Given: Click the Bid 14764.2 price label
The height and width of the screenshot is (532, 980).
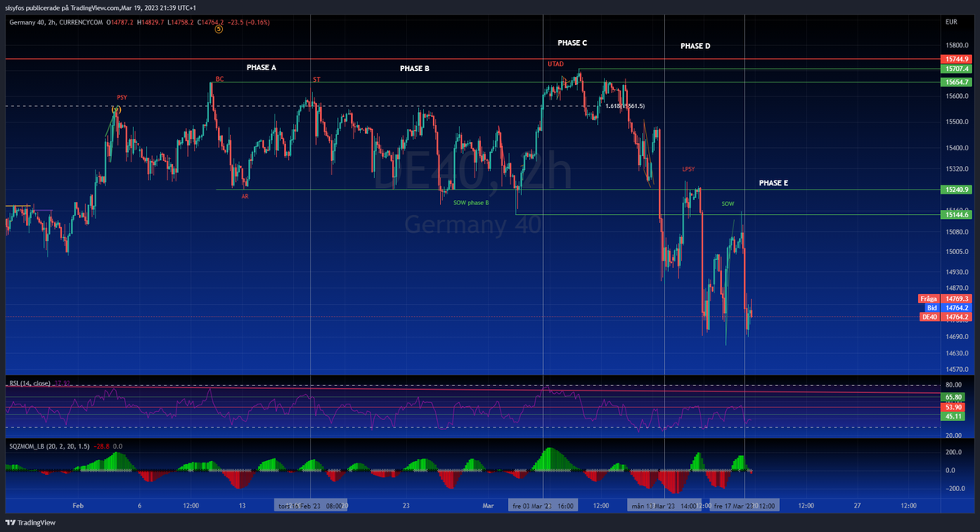Looking at the screenshot, I should [947, 307].
